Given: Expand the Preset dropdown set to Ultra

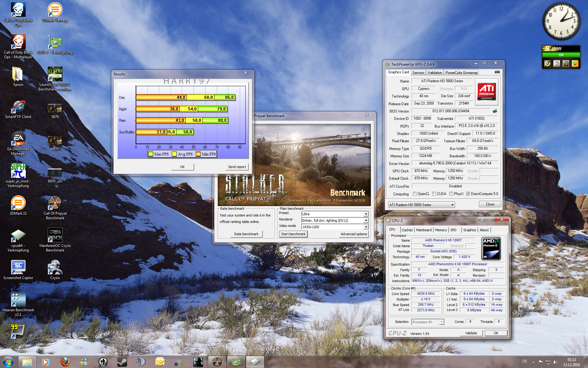Looking at the screenshot, I should 366,214.
